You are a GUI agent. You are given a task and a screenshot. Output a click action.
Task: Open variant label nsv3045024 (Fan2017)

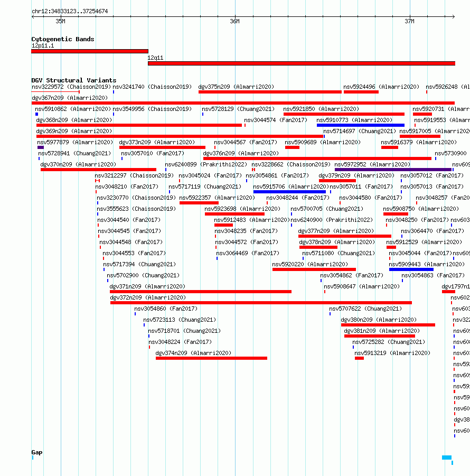click(x=210, y=176)
